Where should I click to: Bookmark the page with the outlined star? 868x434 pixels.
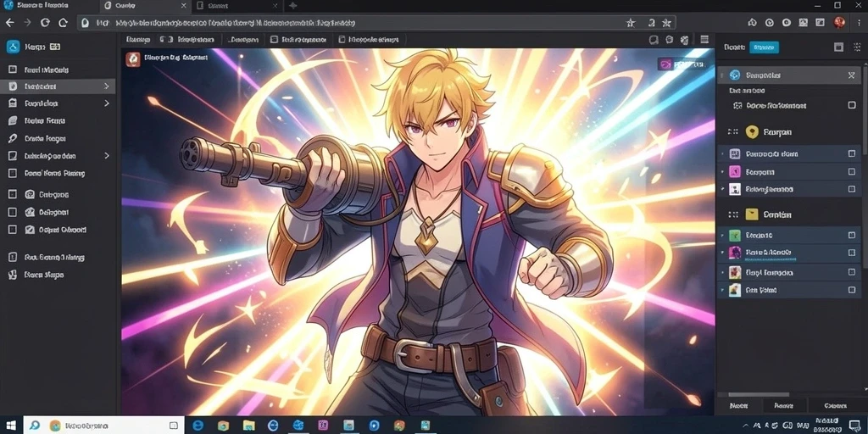[631, 23]
